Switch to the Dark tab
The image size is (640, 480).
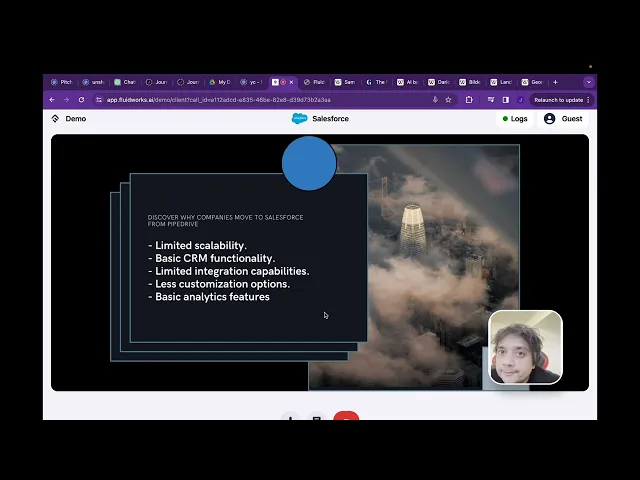(439, 82)
